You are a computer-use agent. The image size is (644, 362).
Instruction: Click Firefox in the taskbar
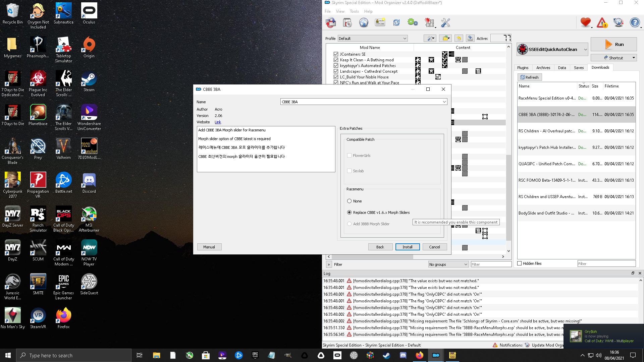[419, 355]
